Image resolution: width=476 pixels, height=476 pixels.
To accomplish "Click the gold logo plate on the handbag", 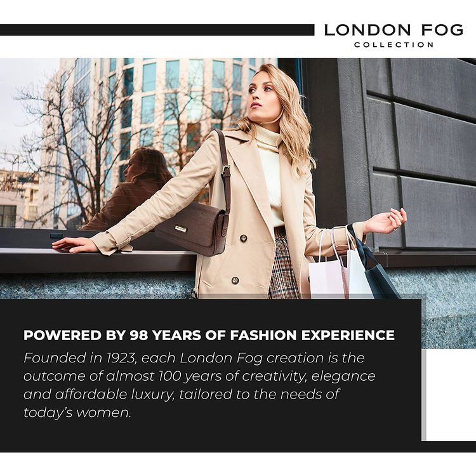I will pos(180,229).
